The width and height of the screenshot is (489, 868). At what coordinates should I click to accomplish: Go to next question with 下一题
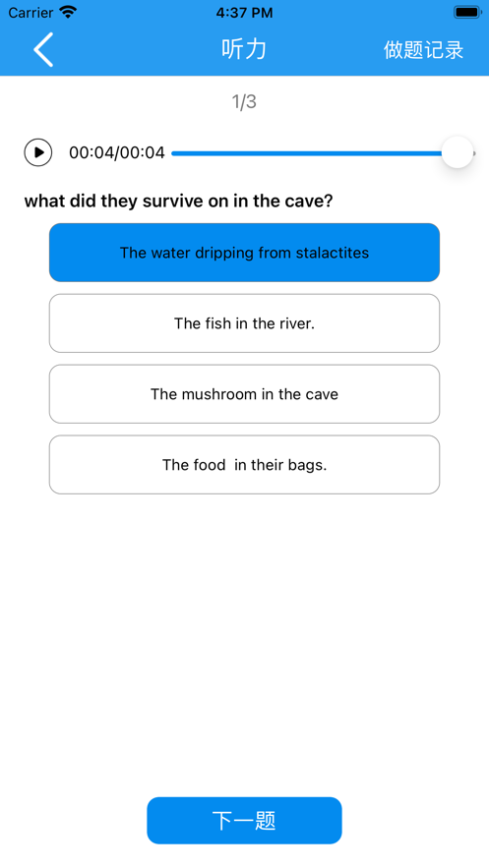[244, 821]
